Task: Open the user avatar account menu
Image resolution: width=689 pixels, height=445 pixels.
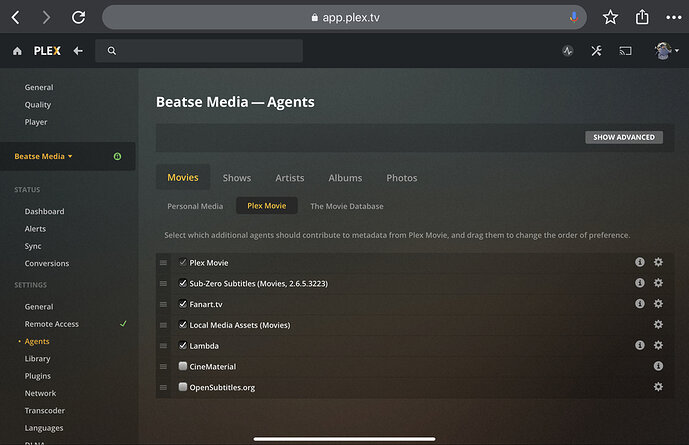Action: [666, 51]
